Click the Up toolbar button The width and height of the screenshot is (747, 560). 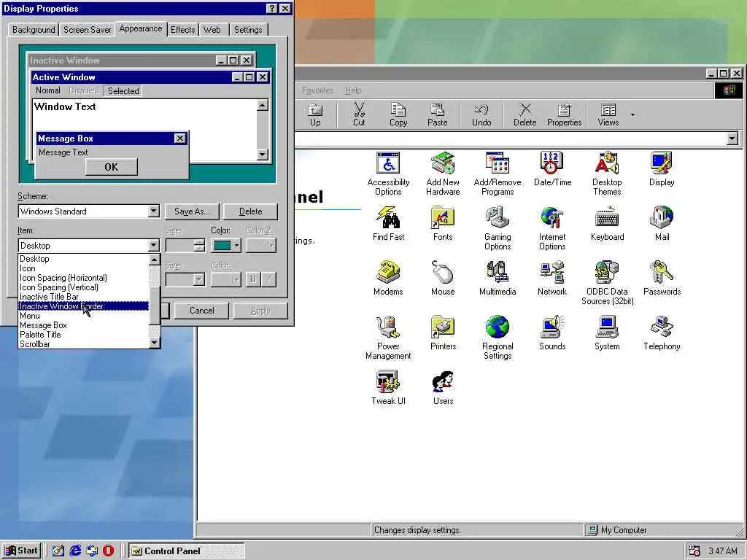tap(315, 114)
